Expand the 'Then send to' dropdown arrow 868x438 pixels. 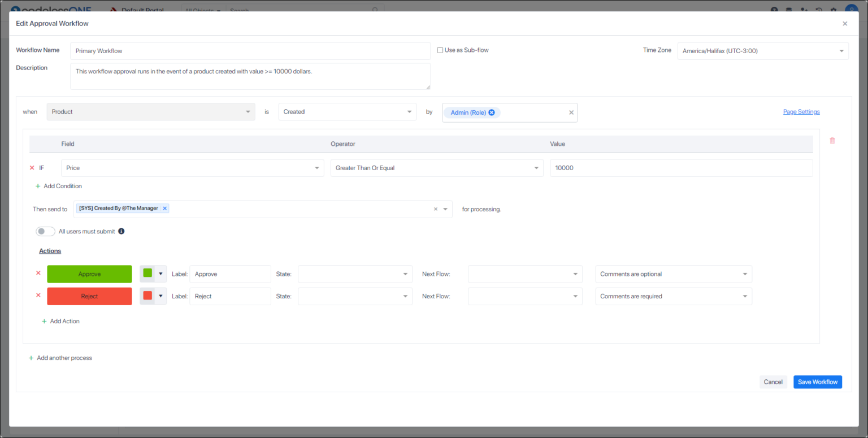445,209
